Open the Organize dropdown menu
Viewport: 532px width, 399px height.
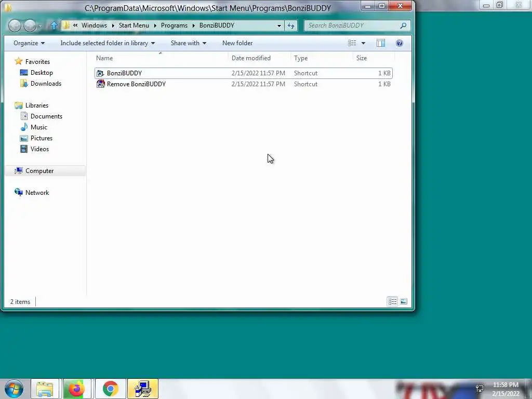tap(29, 43)
